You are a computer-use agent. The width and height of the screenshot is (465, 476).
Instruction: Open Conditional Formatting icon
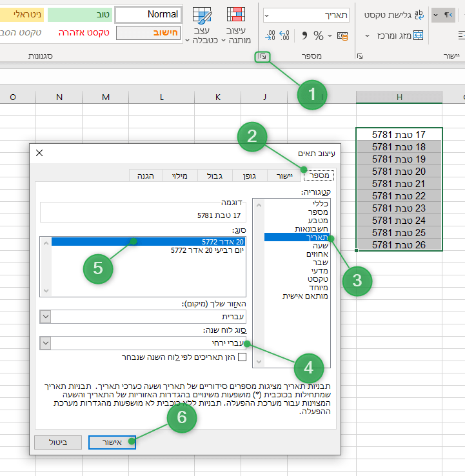[236, 15]
